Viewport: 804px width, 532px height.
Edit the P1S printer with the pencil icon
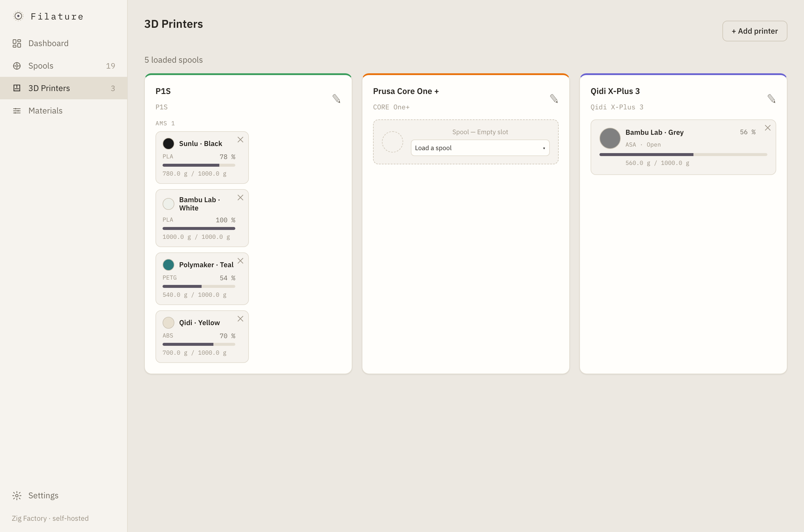click(336, 99)
